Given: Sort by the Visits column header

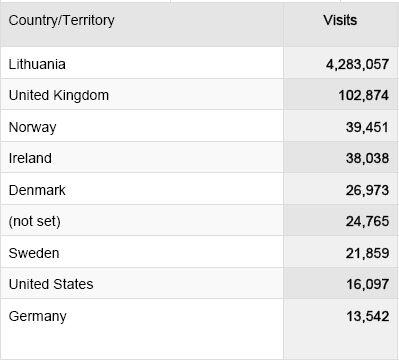Looking at the screenshot, I should click(x=340, y=20).
